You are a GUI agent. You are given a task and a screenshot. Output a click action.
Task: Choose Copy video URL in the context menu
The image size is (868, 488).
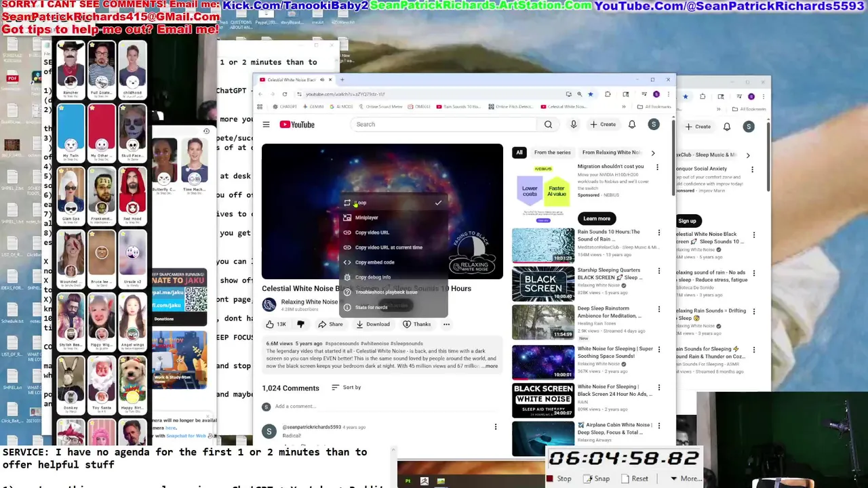(x=393, y=232)
